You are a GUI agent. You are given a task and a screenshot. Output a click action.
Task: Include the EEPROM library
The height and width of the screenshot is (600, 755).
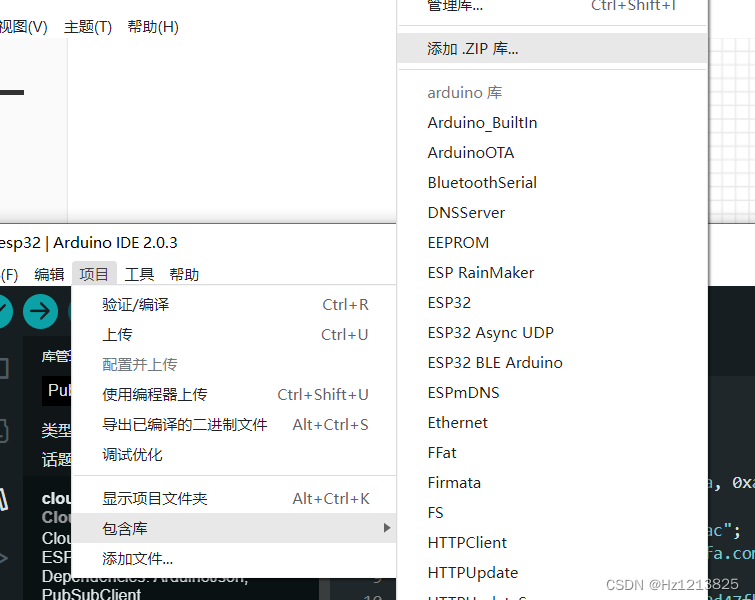553,243
